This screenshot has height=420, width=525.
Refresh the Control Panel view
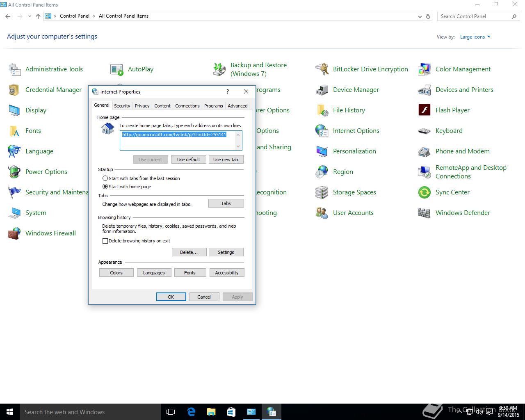tap(428, 16)
